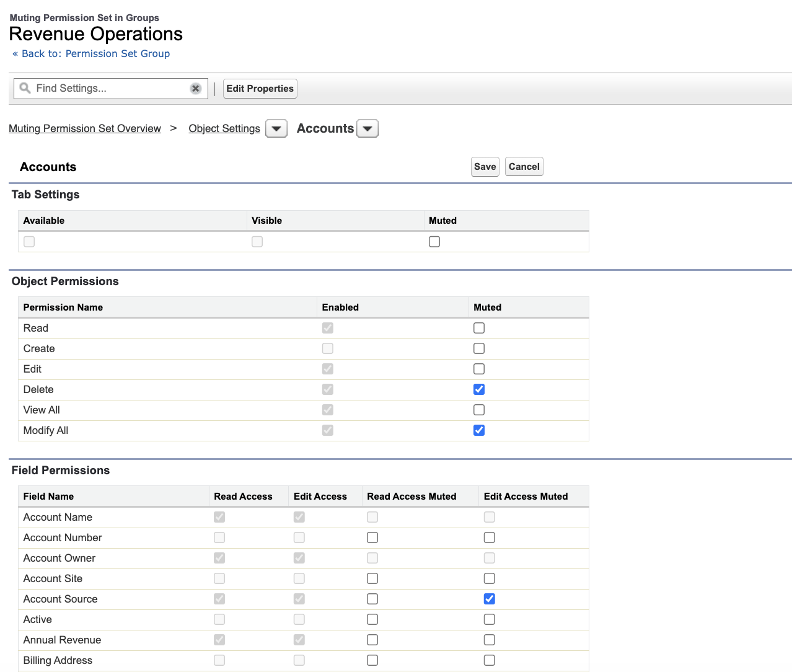Open the Object Settings breadcrumb link
The width and height of the screenshot is (792, 672).
point(224,128)
